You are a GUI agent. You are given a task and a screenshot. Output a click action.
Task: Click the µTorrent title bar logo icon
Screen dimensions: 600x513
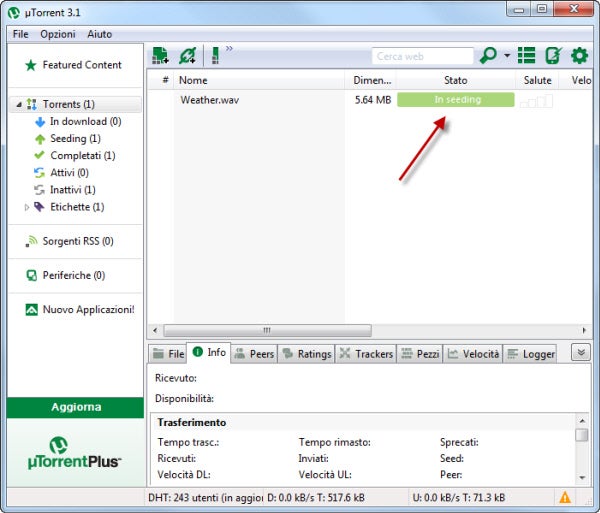pos(14,13)
